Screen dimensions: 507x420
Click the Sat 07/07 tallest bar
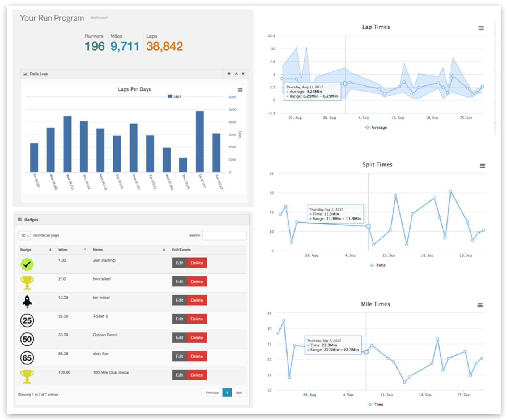200,142
